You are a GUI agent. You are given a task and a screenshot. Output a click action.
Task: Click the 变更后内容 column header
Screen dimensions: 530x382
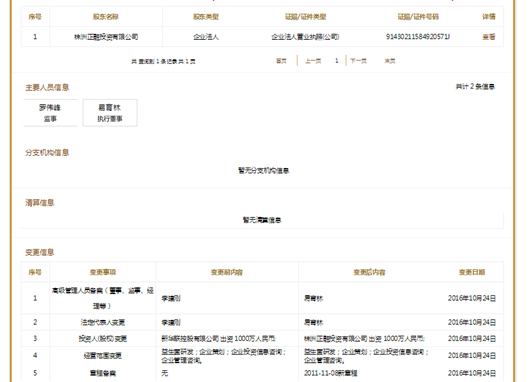pyautogui.click(x=369, y=272)
